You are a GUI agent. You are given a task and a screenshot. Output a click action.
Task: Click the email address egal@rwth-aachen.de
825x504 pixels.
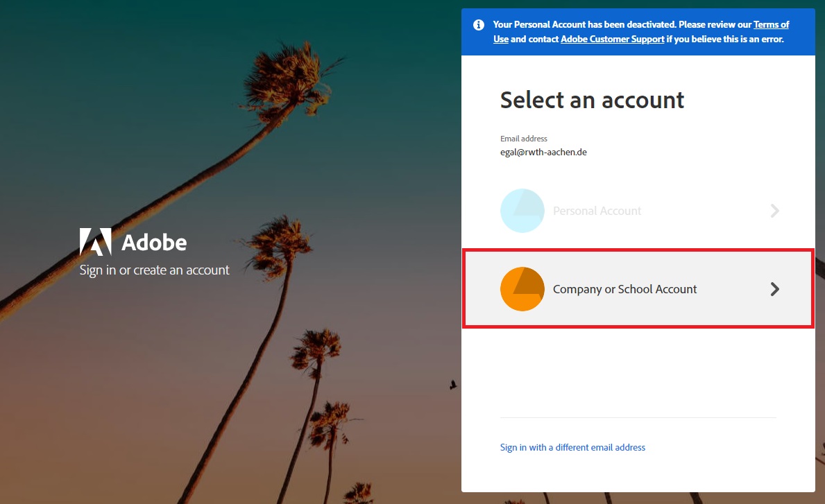tap(543, 152)
